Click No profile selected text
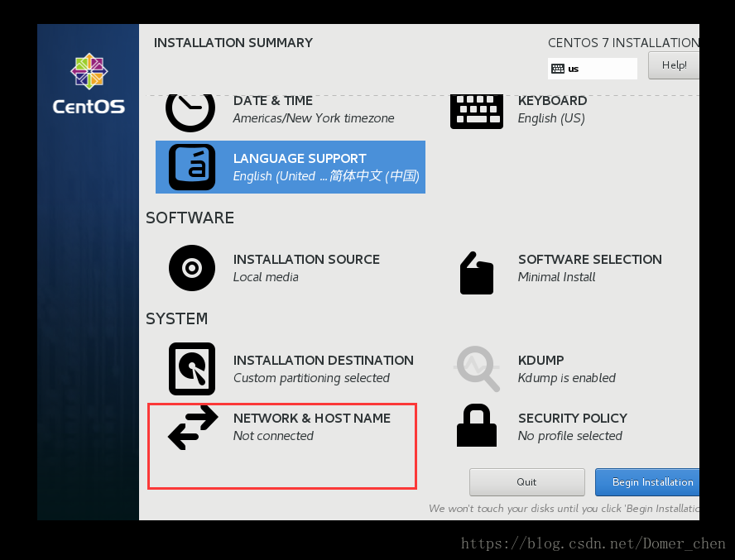Screen dimensions: 735x560 tap(570, 436)
